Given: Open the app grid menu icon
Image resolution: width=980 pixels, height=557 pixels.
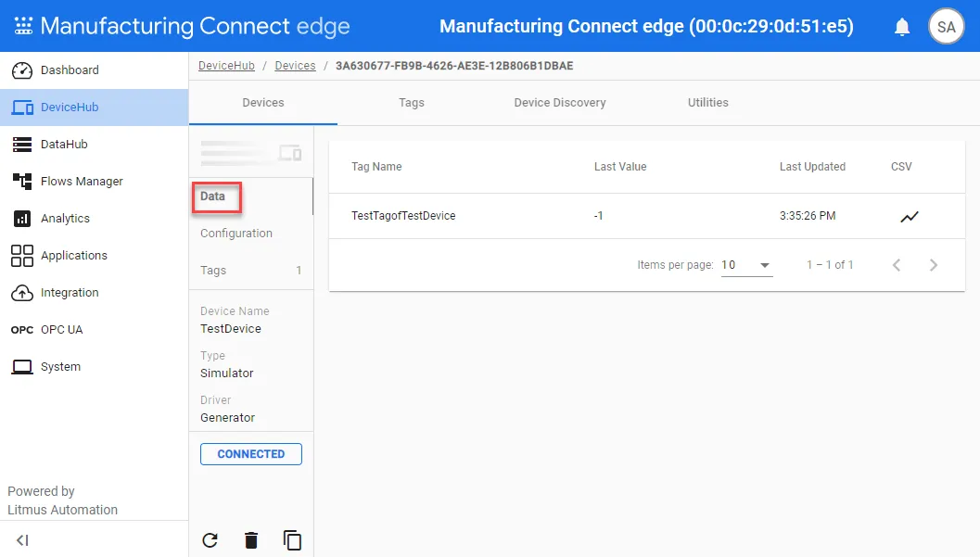Looking at the screenshot, I should click(23, 26).
